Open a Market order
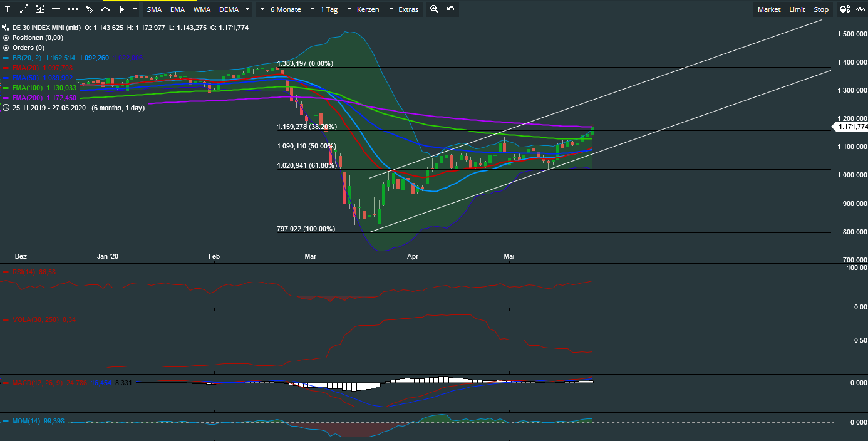 click(x=769, y=9)
